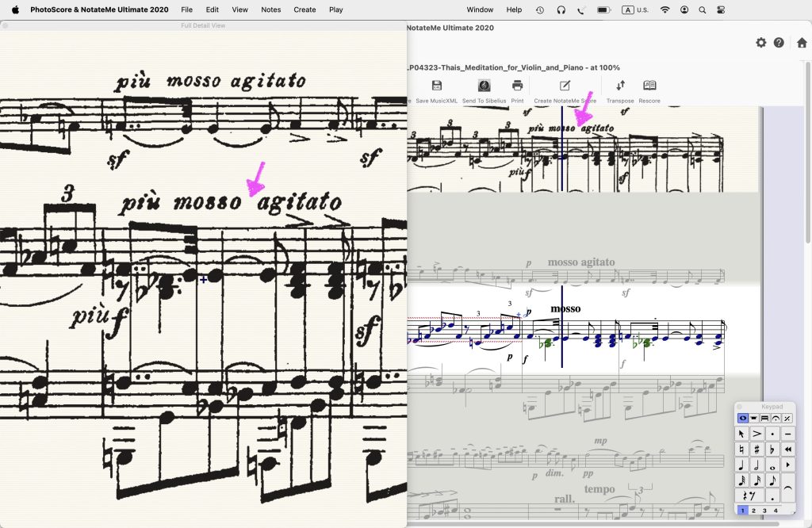Open the Transpose tool
812x528 pixels.
[x=620, y=86]
